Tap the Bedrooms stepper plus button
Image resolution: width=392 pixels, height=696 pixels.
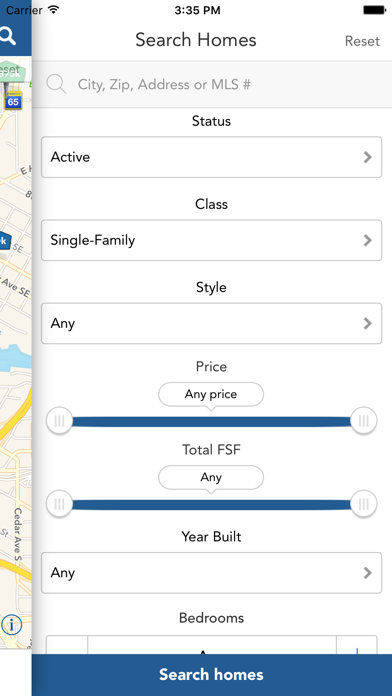tap(357, 645)
